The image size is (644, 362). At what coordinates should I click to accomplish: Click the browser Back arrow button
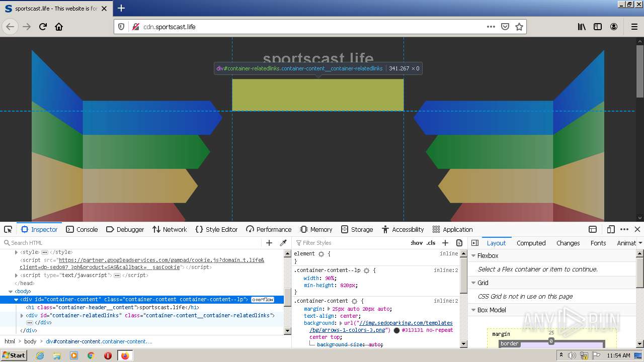[x=10, y=27]
